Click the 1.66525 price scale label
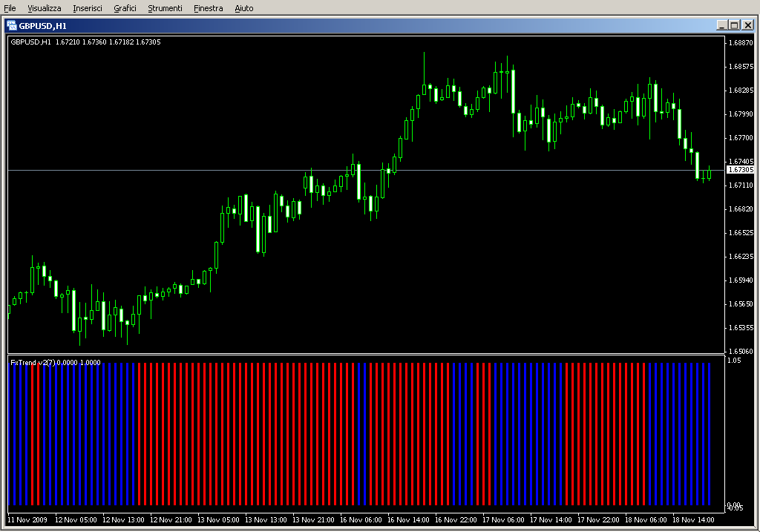This screenshot has width=760, height=532. tap(741, 232)
